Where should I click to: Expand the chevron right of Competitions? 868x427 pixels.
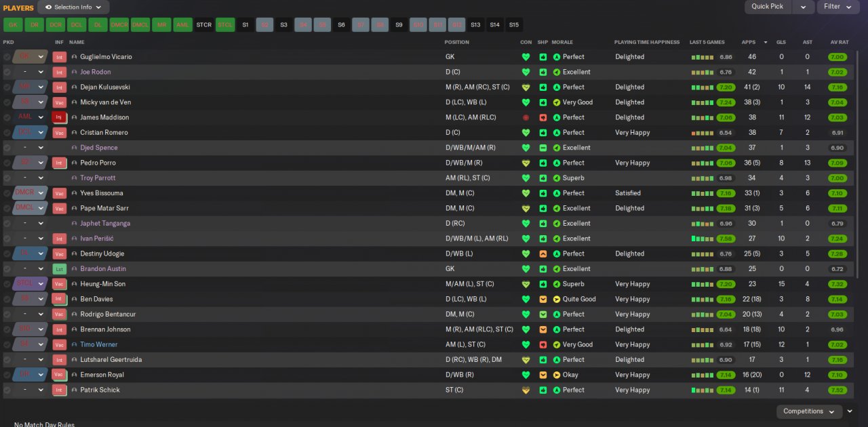(x=850, y=411)
